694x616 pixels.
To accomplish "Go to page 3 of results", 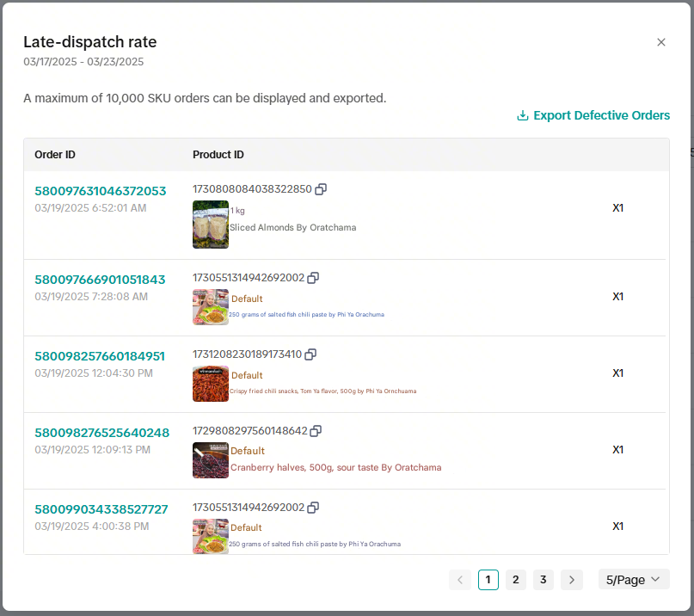I will click(543, 580).
